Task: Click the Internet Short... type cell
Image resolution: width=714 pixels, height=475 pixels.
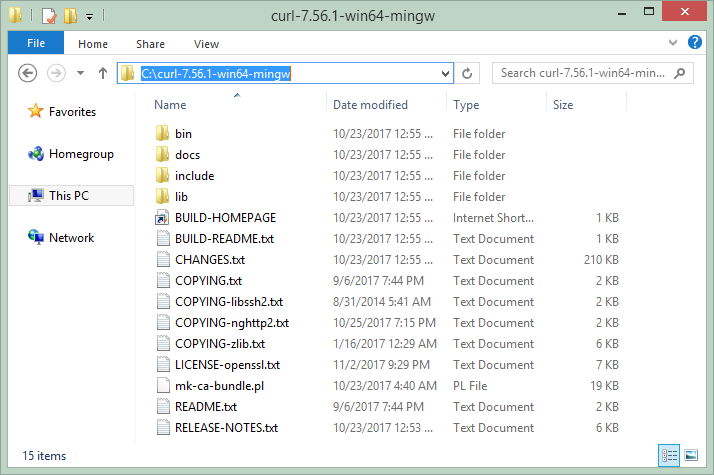Action: tap(493, 218)
